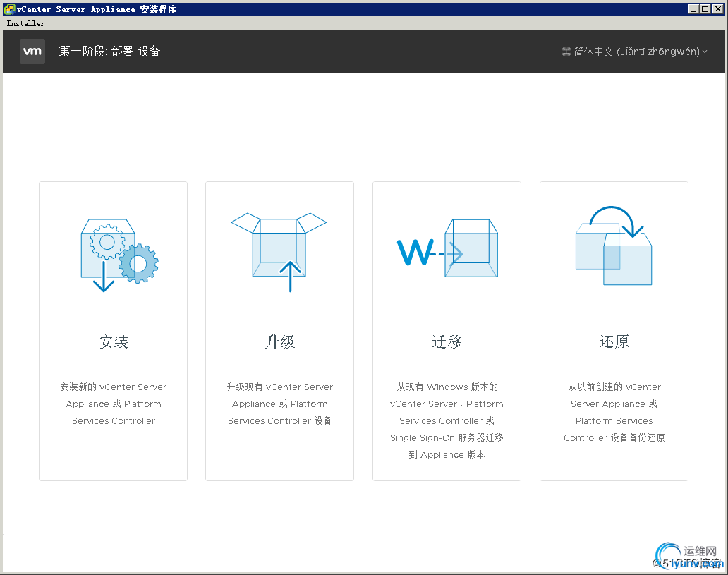Click the header title '第一阶段: 部署 设备'

pyautogui.click(x=109, y=51)
